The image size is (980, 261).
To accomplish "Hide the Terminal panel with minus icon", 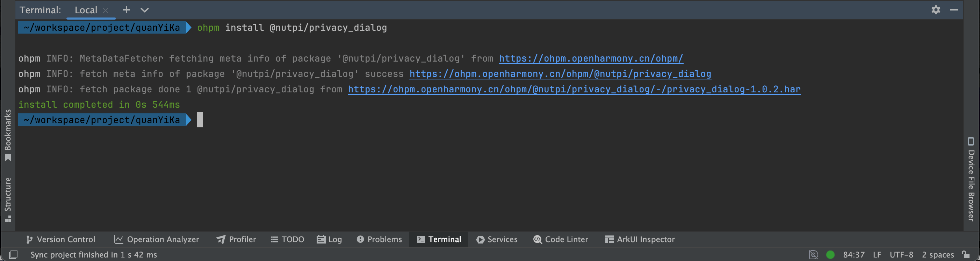I will [954, 10].
